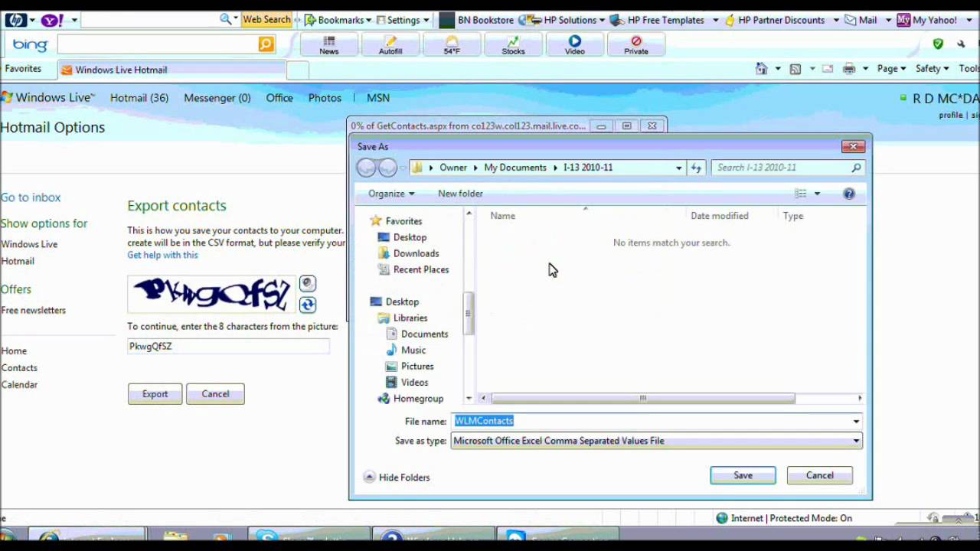Image resolution: width=980 pixels, height=551 pixels.
Task: Click the IE Home icon
Action: [761, 69]
